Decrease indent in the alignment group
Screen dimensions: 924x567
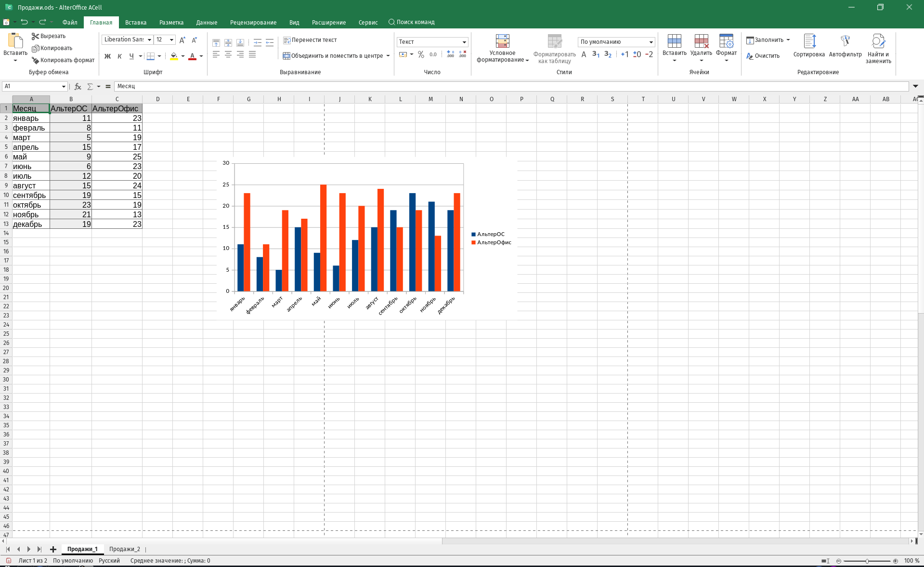coord(270,42)
